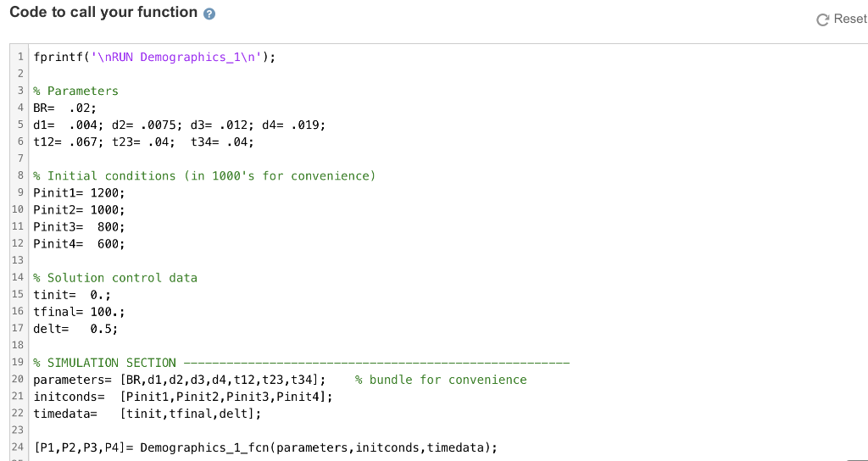The height and width of the screenshot is (461, 868).
Task: Click the '% Initial conditions' comment line
Action: [x=204, y=176]
